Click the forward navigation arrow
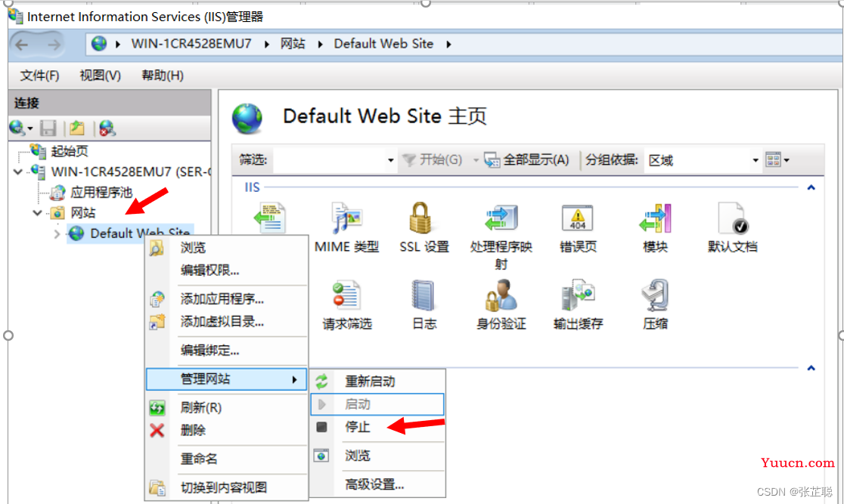This screenshot has width=844, height=504. click(x=54, y=45)
